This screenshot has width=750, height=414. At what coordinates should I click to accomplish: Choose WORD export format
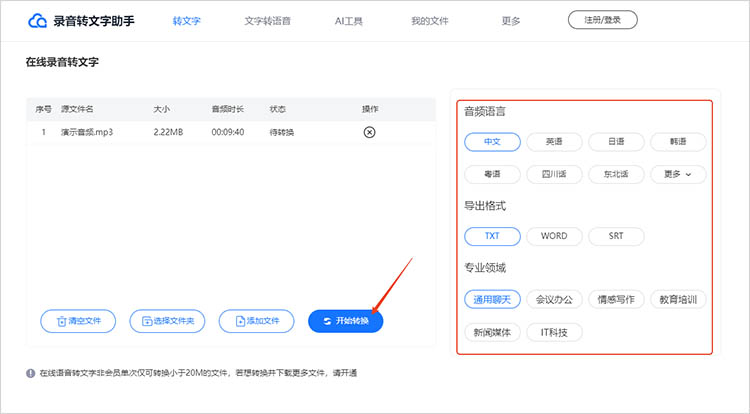click(554, 236)
